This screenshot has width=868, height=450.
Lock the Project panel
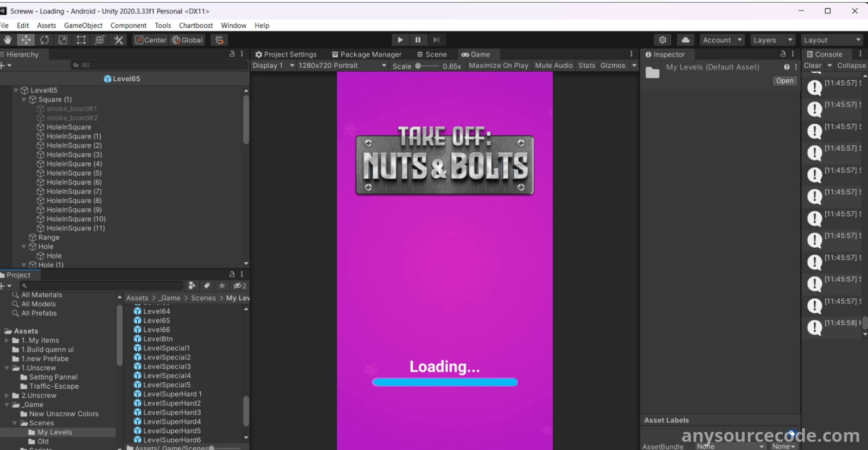(232, 274)
